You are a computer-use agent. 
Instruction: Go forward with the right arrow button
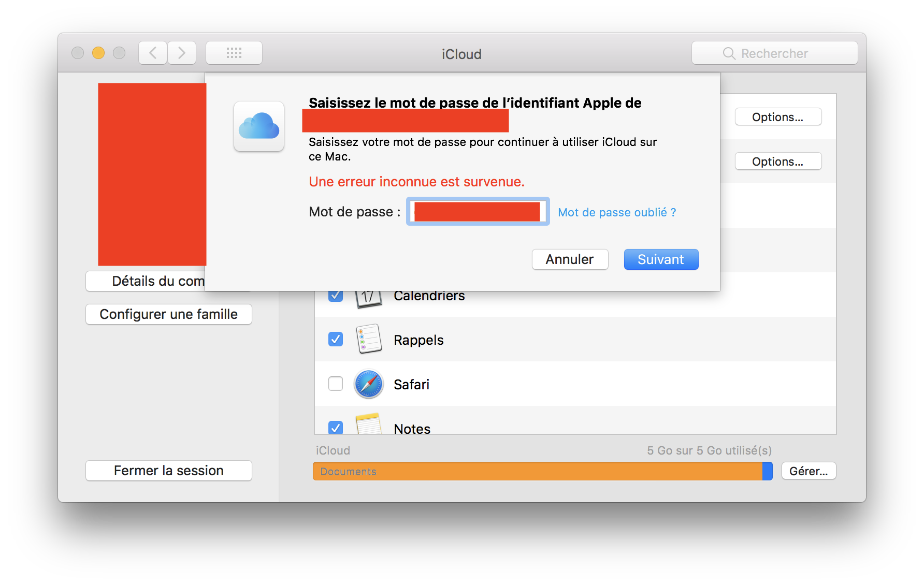(x=182, y=53)
